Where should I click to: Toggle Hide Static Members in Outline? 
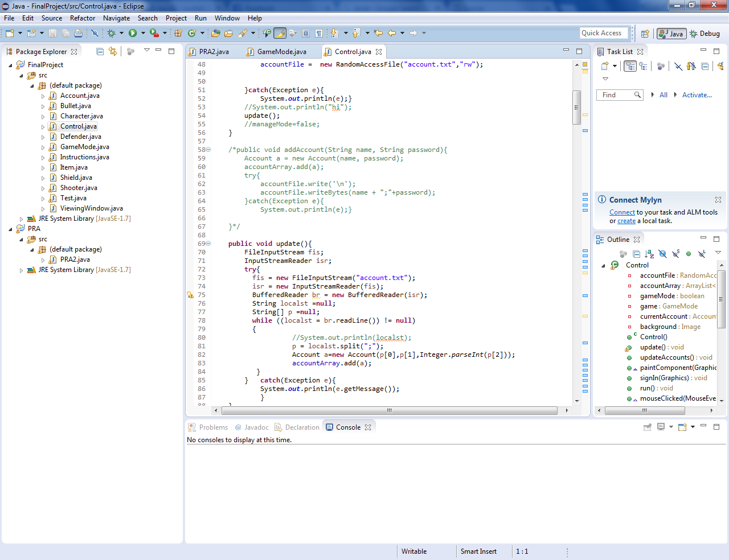675,254
